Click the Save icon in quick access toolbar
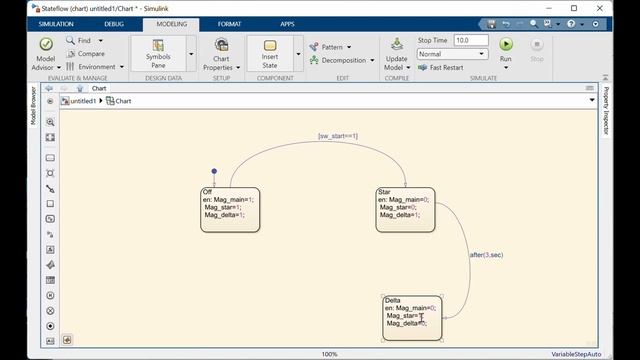 pos(491,24)
